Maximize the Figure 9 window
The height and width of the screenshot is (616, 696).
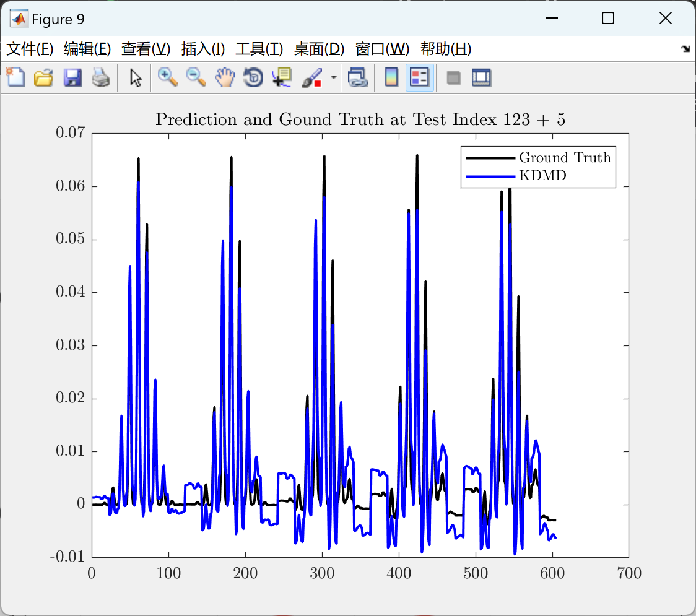607,18
